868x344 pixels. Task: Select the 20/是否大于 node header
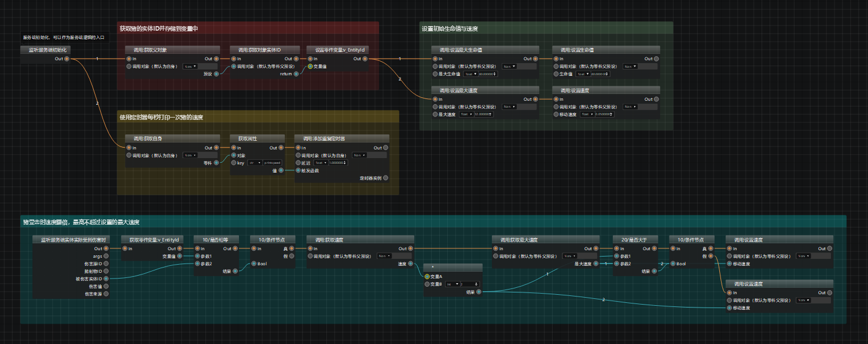(x=636, y=240)
